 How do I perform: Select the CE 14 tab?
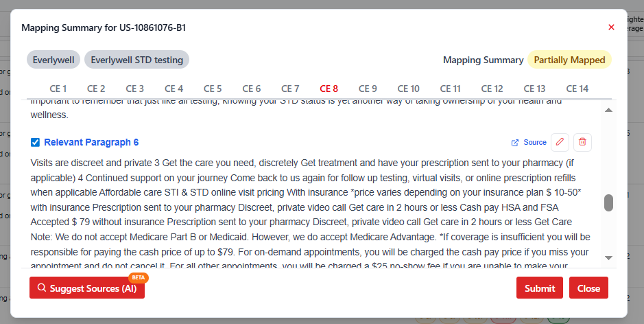pos(577,89)
